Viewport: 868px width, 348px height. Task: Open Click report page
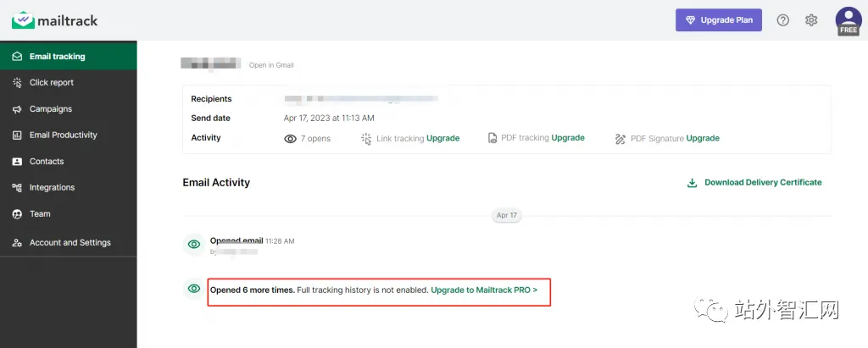click(x=68, y=82)
